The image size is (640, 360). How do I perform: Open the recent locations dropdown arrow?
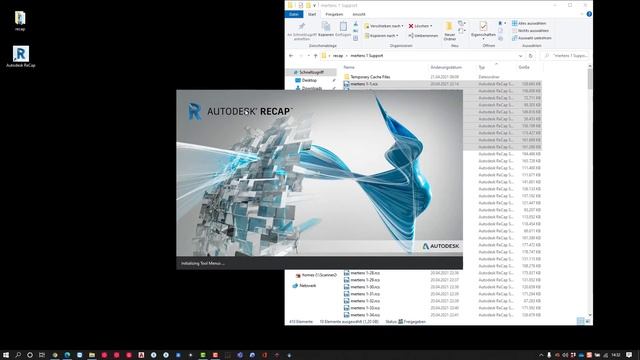309,56
